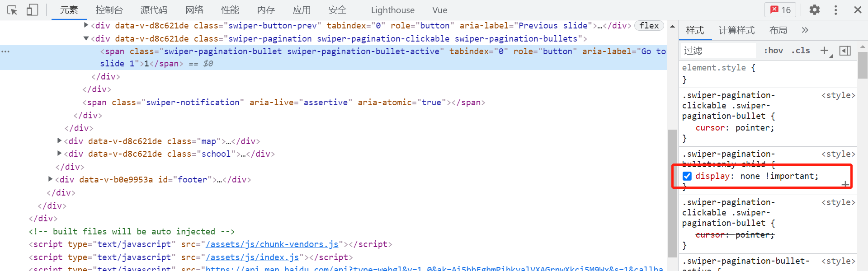Switch to the 源代码 tab

[x=154, y=10]
